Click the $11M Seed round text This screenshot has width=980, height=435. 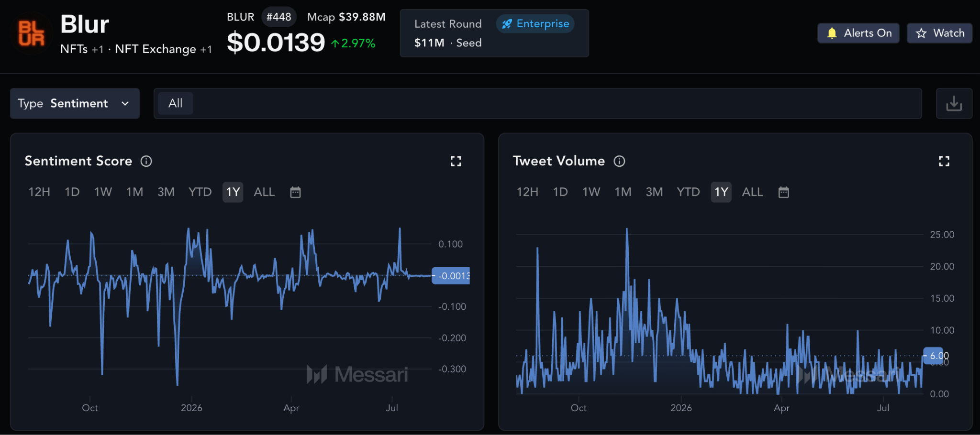pyautogui.click(x=448, y=43)
